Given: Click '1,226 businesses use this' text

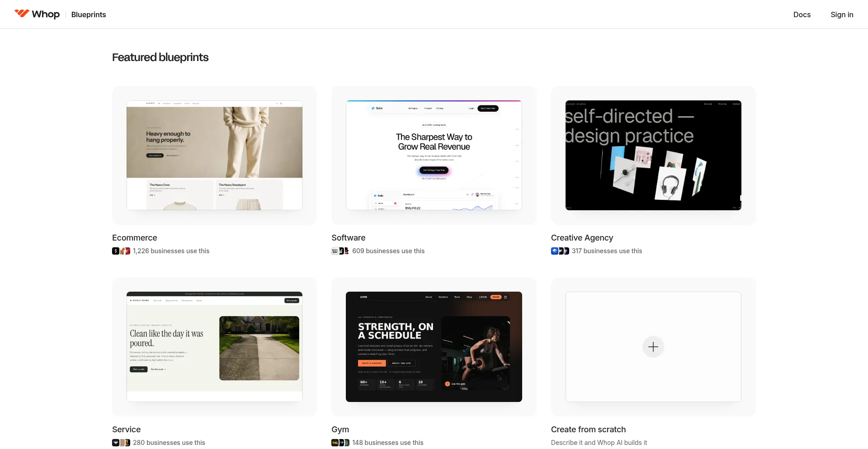Looking at the screenshot, I should click(x=171, y=251).
